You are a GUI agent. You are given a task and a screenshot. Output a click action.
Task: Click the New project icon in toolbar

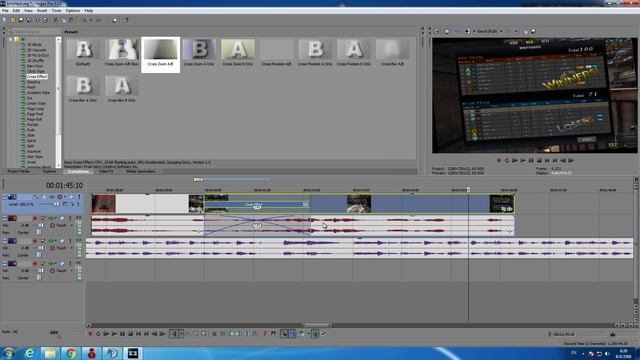4,20
